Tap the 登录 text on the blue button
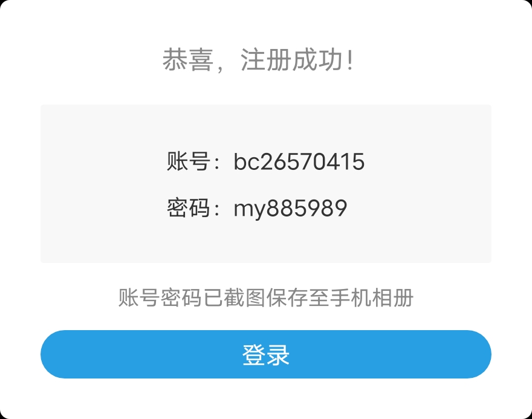This screenshot has height=419, width=532. click(265, 354)
